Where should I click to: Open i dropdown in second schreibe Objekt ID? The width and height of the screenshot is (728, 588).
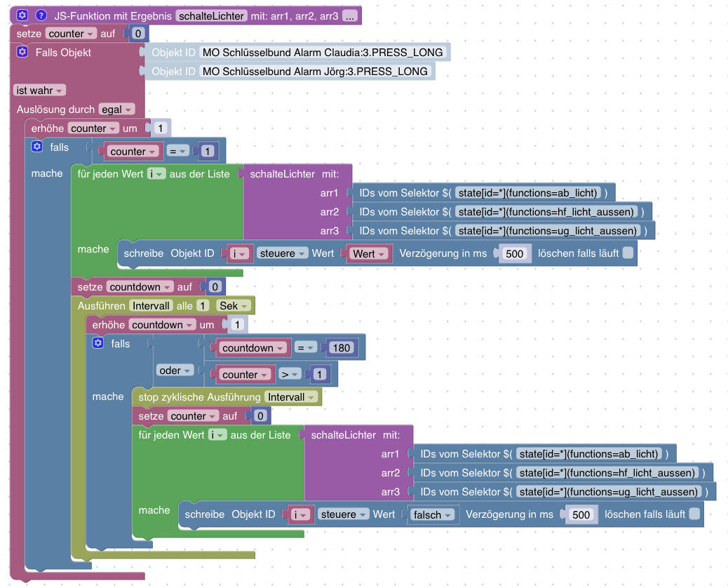pos(299,514)
